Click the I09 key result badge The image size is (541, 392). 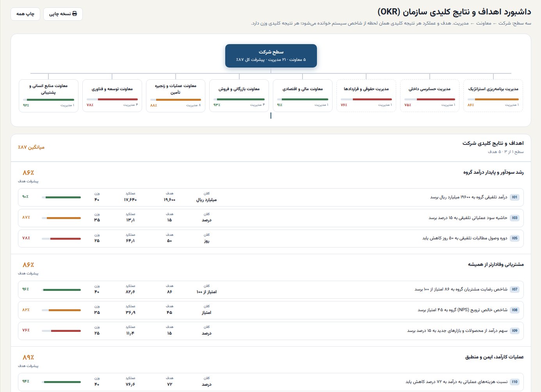[514, 331]
